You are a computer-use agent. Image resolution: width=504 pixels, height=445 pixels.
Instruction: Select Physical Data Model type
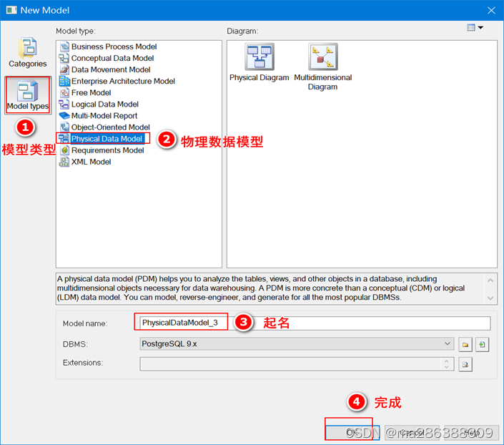[x=107, y=139]
